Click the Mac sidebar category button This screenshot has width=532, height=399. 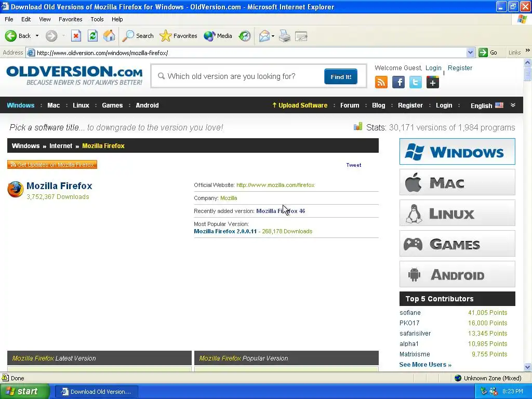(457, 182)
